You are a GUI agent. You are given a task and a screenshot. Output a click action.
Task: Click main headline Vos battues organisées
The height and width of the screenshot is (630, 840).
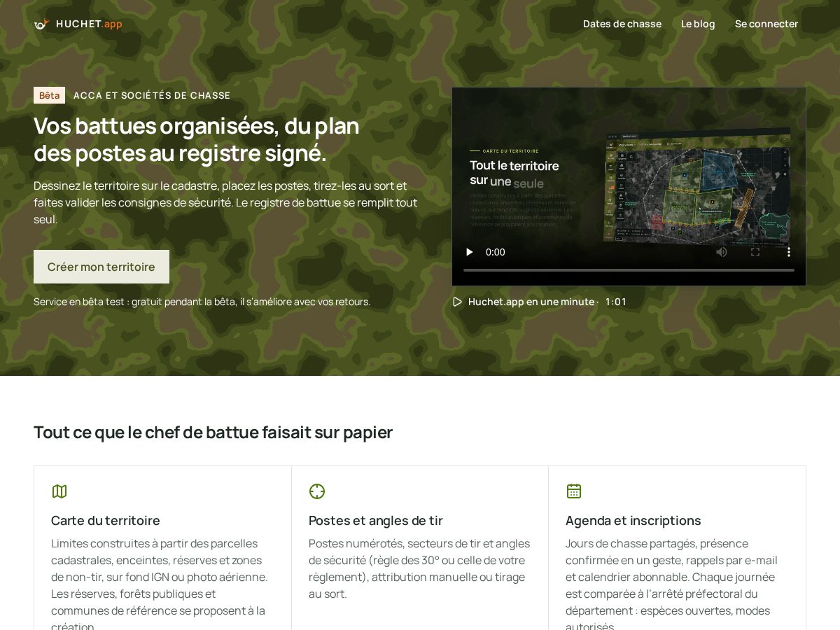tap(197, 139)
